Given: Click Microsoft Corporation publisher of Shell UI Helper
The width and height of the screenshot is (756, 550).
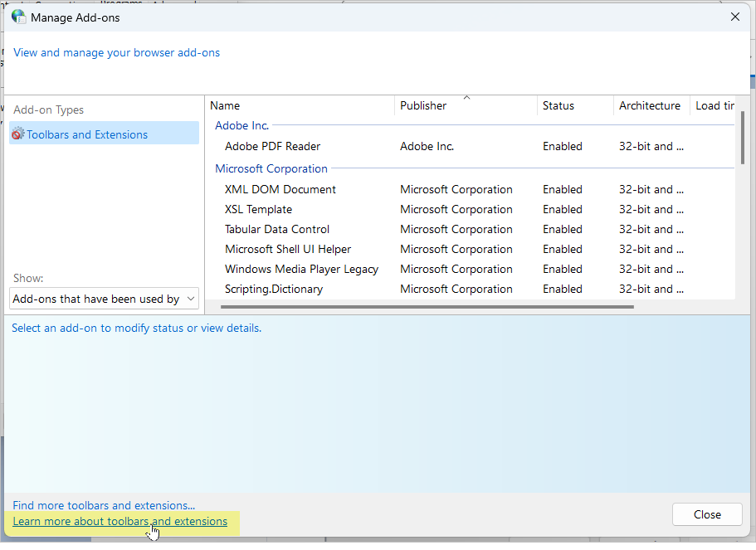Looking at the screenshot, I should pyautogui.click(x=456, y=249).
